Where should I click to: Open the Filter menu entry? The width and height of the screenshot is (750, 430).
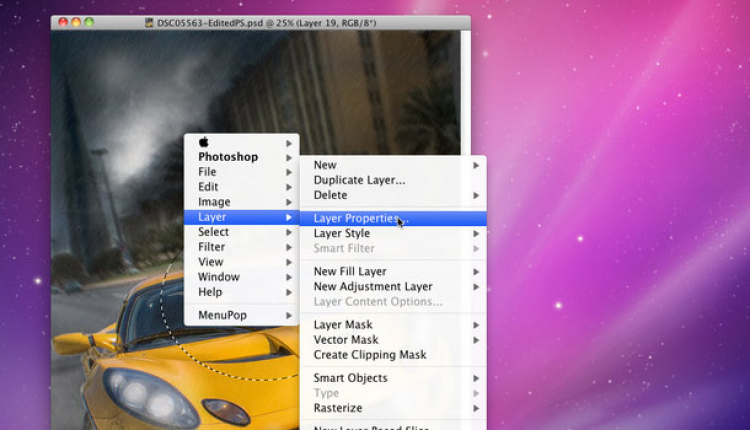pyautogui.click(x=242, y=247)
